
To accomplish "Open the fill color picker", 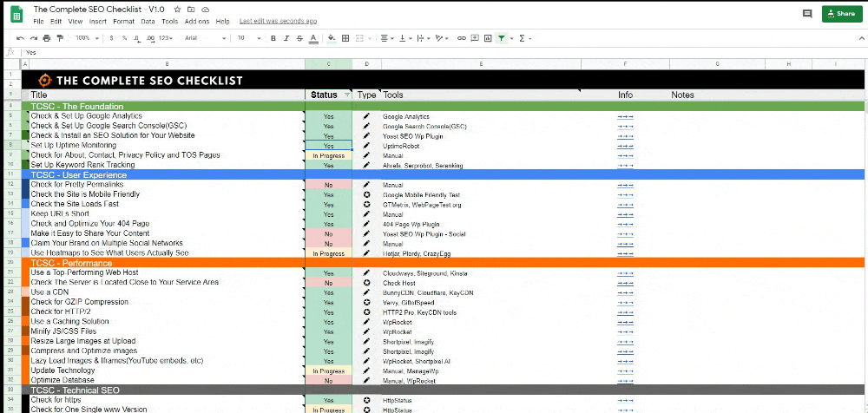I will click(332, 38).
